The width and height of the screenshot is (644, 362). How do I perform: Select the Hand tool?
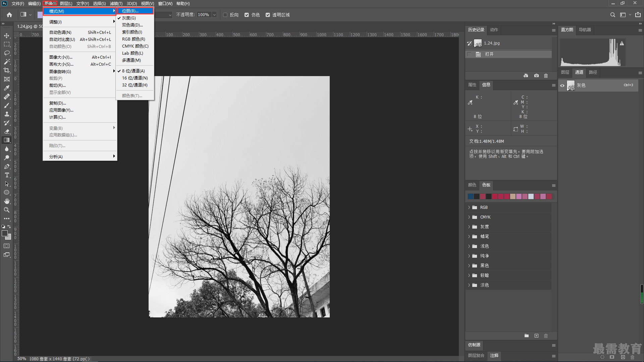(x=7, y=201)
